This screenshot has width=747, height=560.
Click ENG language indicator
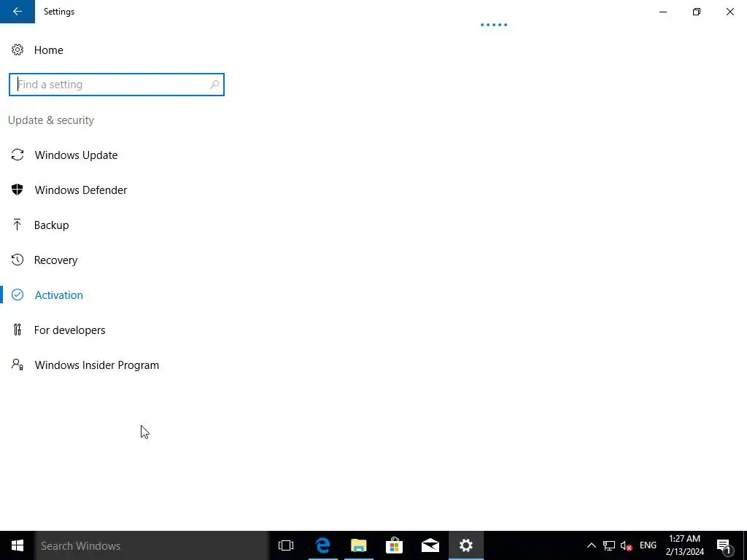[x=648, y=545]
